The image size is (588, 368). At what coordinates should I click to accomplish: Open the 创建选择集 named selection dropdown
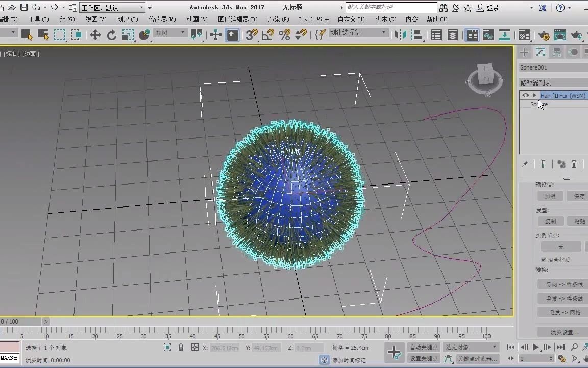[x=357, y=33]
